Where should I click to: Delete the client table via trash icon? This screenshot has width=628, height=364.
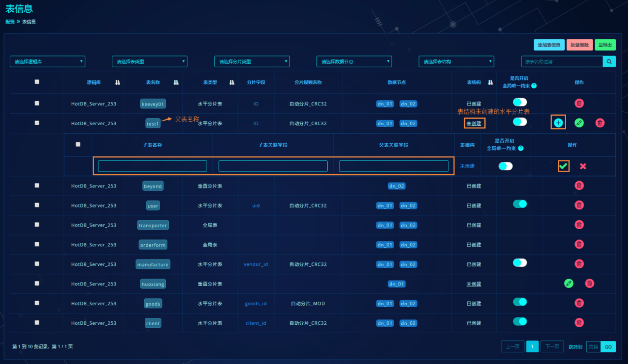579,323
